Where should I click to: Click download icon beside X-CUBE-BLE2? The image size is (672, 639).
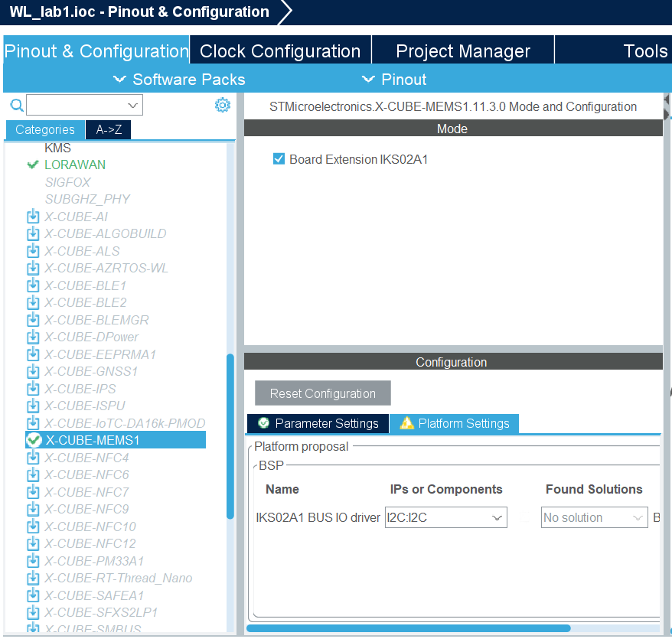pyautogui.click(x=33, y=302)
